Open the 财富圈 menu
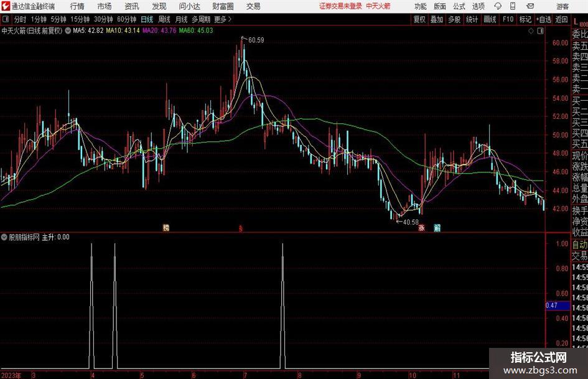 click(223, 6)
